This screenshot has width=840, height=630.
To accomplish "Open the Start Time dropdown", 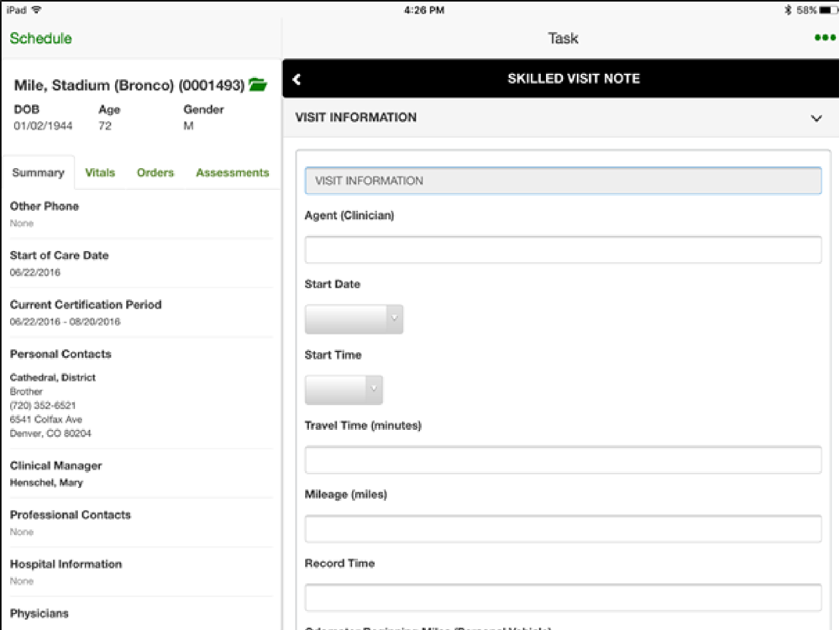I will [x=344, y=390].
